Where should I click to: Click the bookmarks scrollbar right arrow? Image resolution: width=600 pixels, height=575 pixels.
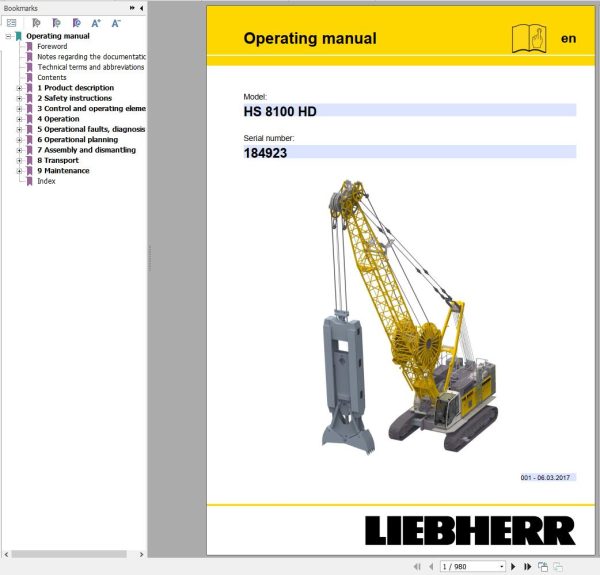pyautogui.click(x=141, y=554)
